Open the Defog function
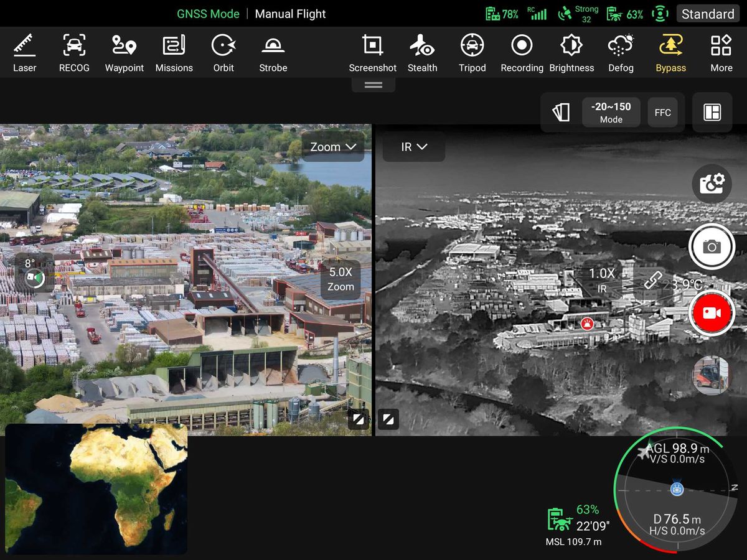The height and width of the screenshot is (560, 747). pyautogui.click(x=621, y=52)
